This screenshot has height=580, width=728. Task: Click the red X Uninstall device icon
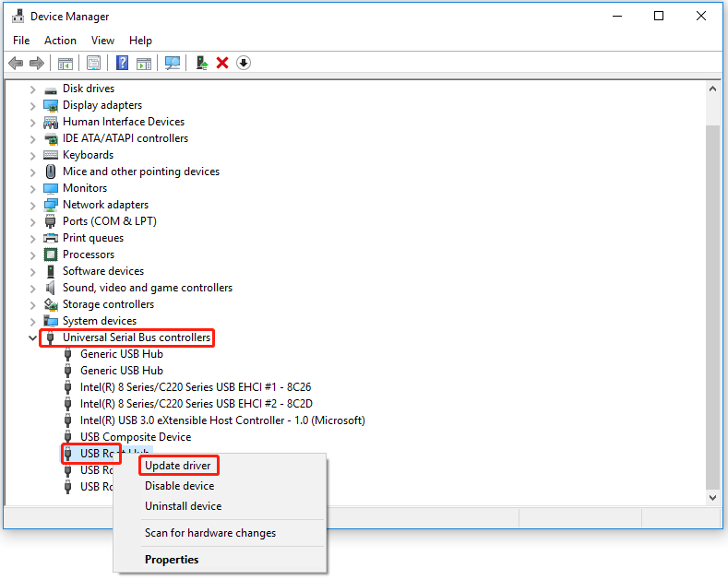point(222,63)
